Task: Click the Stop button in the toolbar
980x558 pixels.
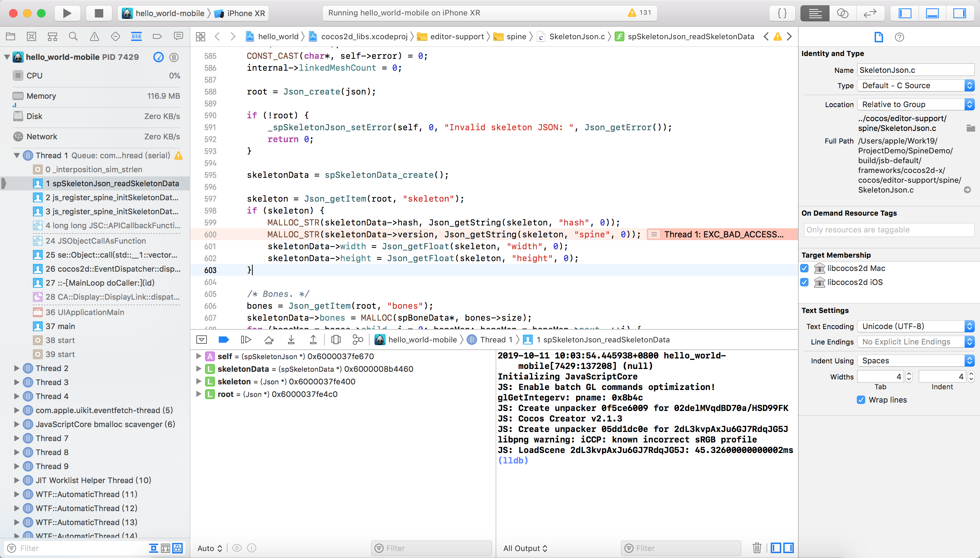Action: [99, 13]
